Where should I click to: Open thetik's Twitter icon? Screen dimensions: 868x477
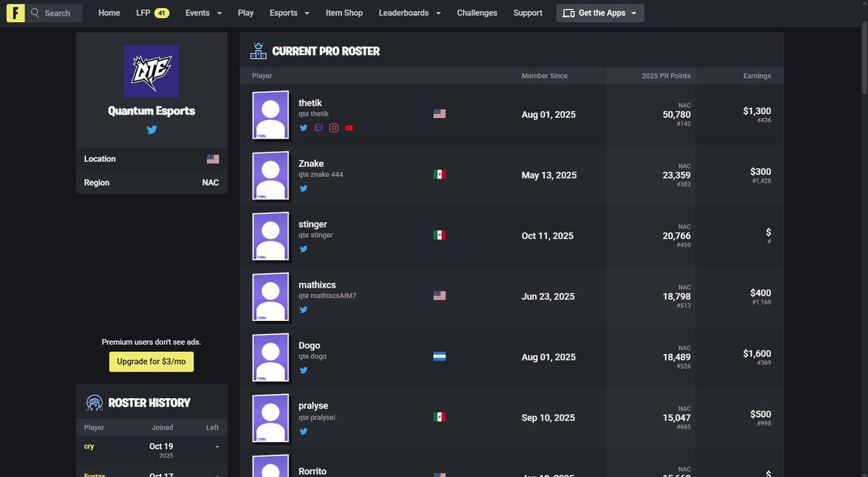click(304, 128)
